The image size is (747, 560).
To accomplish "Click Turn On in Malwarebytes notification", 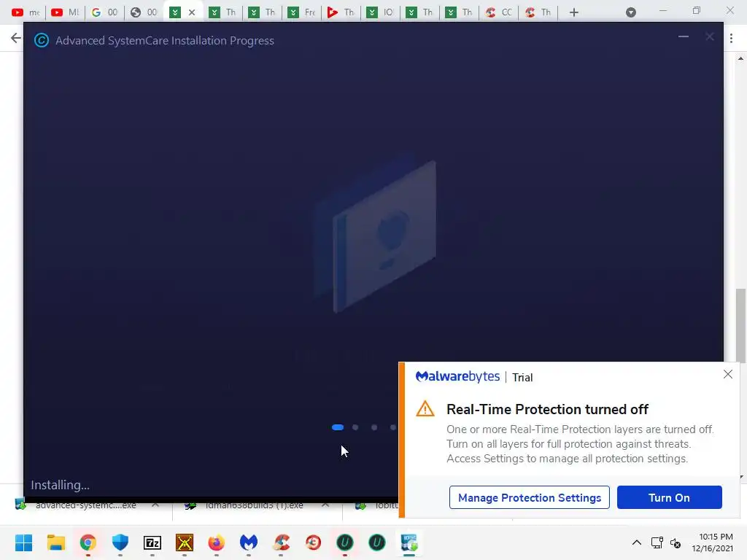I will (670, 497).
